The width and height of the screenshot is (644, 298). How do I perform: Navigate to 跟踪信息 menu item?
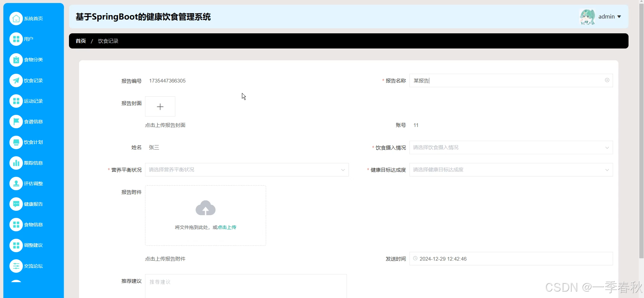tap(33, 163)
